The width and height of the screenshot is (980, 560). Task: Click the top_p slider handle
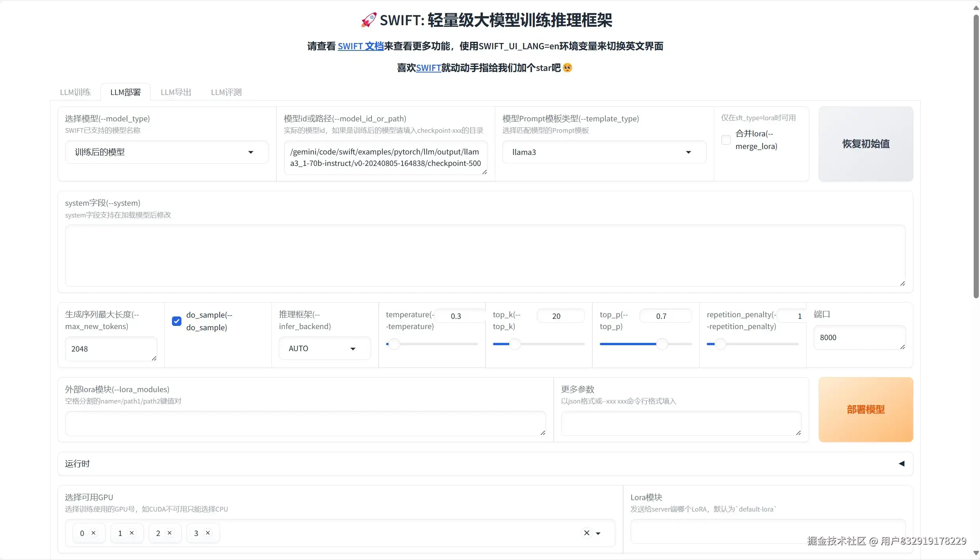coord(662,344)
